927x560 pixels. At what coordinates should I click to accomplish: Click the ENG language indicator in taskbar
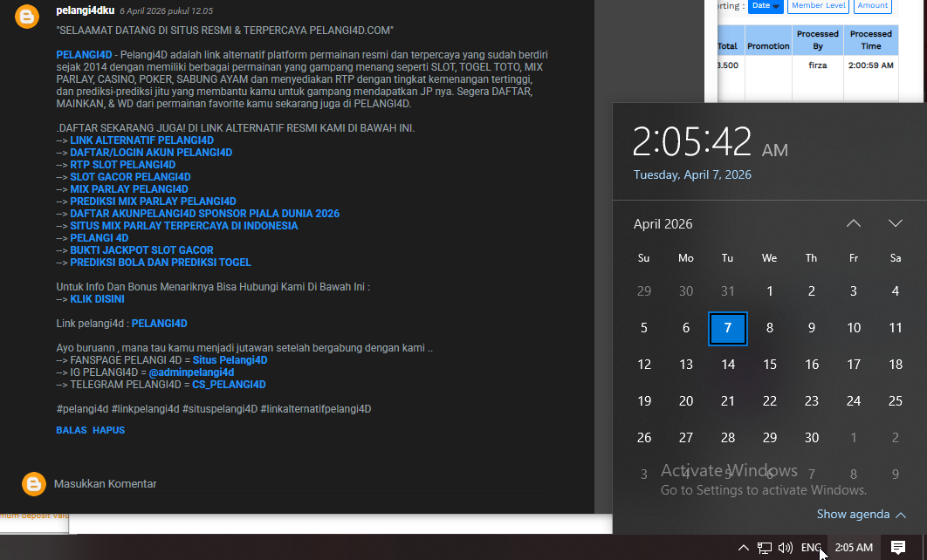811,548
